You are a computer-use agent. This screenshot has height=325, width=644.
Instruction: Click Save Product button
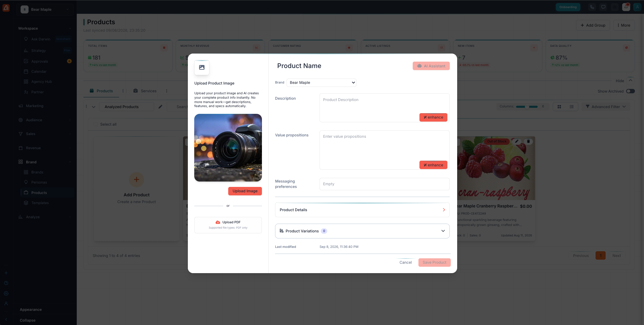pos(434,262)
